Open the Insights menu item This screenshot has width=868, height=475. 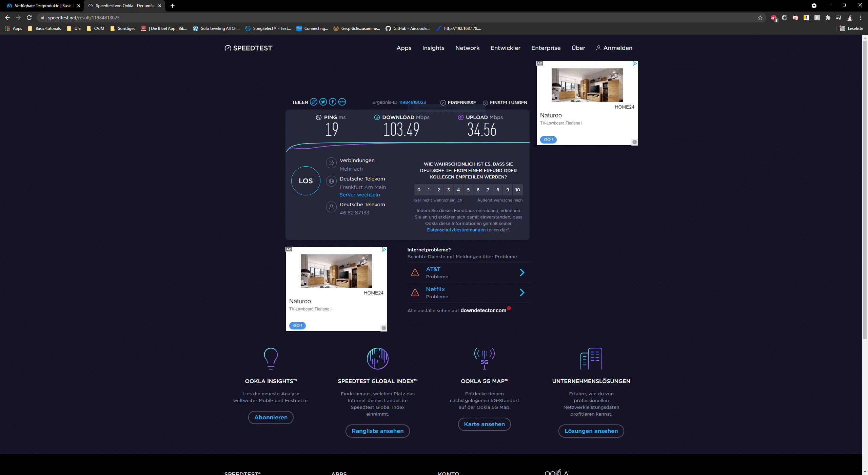point(433,48)
